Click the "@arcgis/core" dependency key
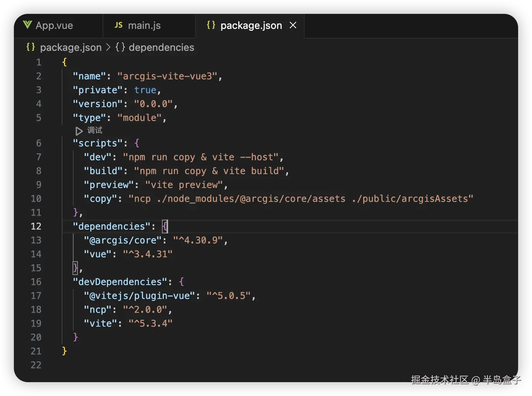The height and width of the screenshot is (396, 532). coord(123,240)
